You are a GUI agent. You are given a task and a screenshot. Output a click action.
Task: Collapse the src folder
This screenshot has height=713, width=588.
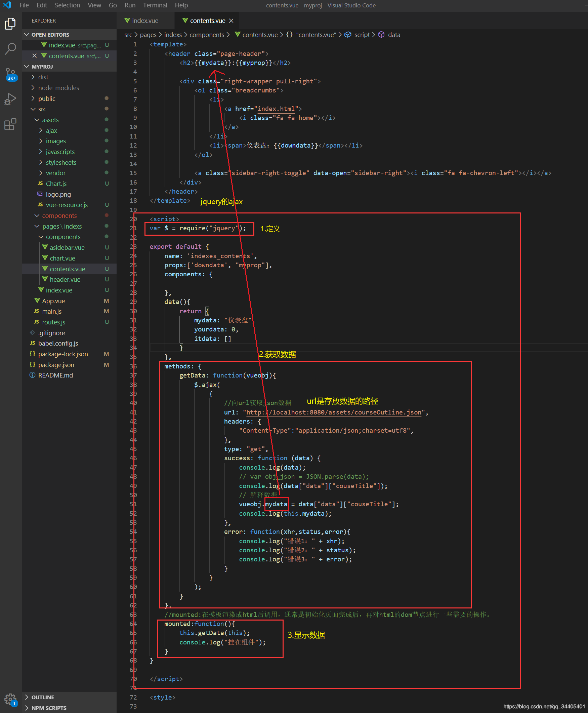click(33, 109)
